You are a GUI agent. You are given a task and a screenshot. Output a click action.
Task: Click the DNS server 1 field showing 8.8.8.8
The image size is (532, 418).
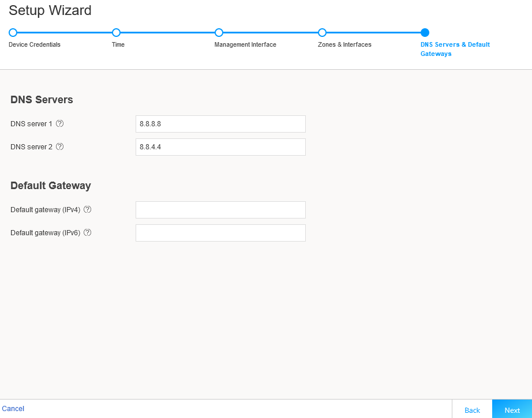[x=220, y=123]
